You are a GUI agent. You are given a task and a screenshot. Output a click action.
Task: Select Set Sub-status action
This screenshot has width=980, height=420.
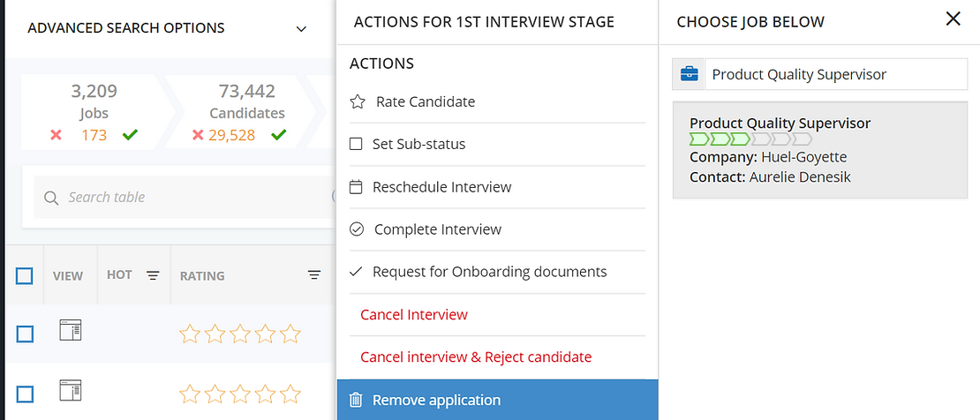pos(418,144)
